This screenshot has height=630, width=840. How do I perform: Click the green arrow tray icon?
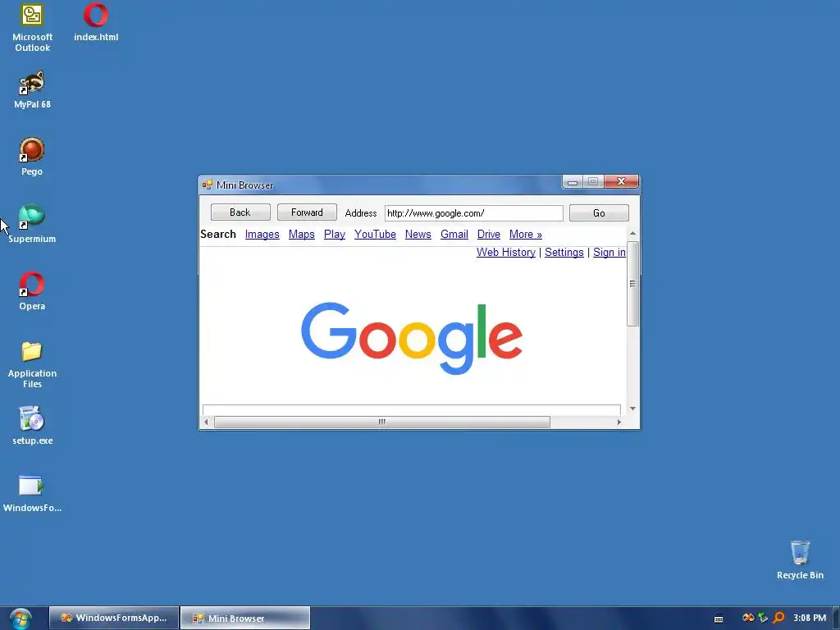(763, 618)
